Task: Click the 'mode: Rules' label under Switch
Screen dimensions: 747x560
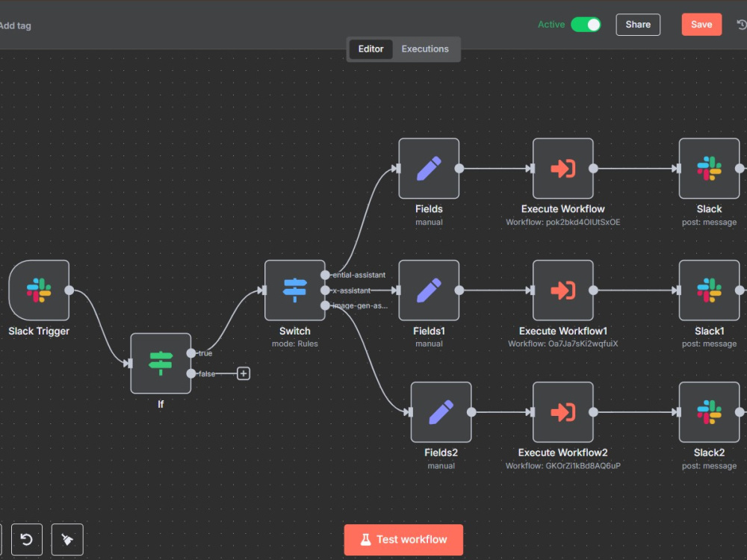Action: pos(295,343)
